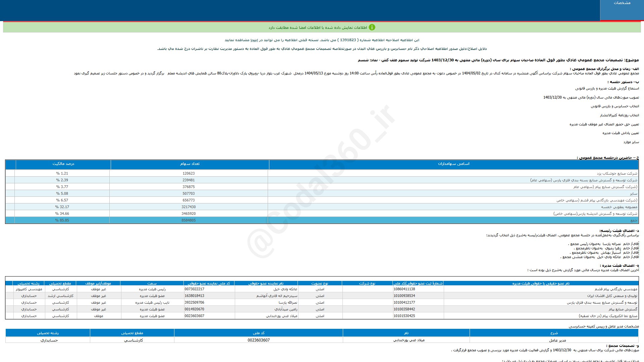Click the registration number 10860411138
The image size is (644, 362).
click(x=405, y=289)
